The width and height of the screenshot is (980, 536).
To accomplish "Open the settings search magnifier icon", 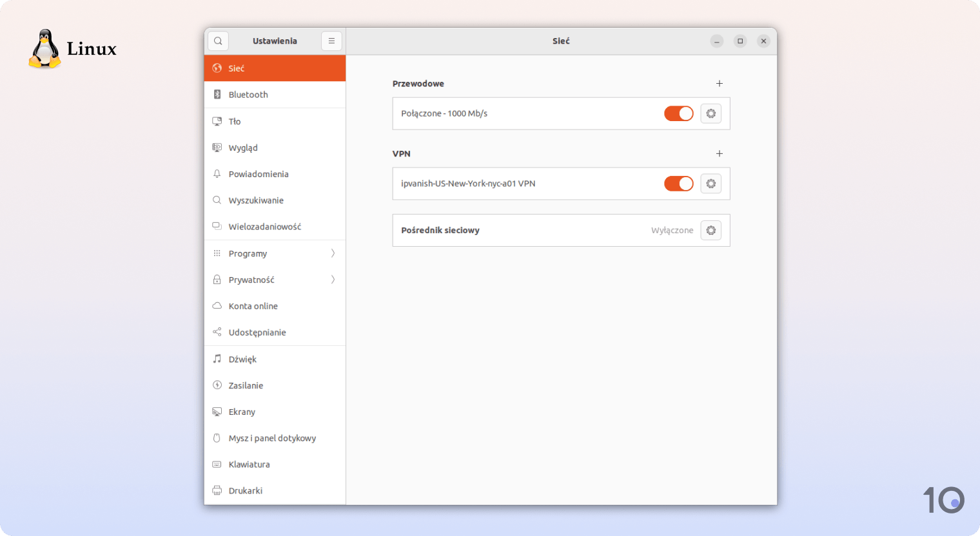I will click(218, 41).
